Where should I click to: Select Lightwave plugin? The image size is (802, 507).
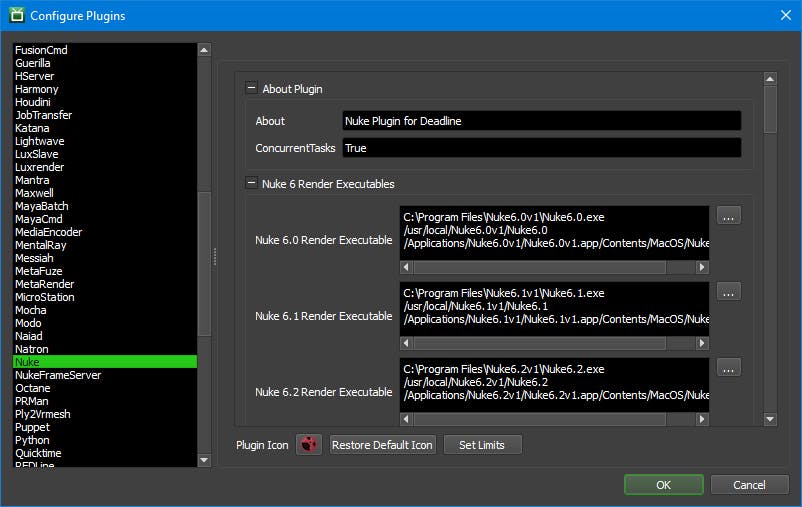(x=105, y=141)
